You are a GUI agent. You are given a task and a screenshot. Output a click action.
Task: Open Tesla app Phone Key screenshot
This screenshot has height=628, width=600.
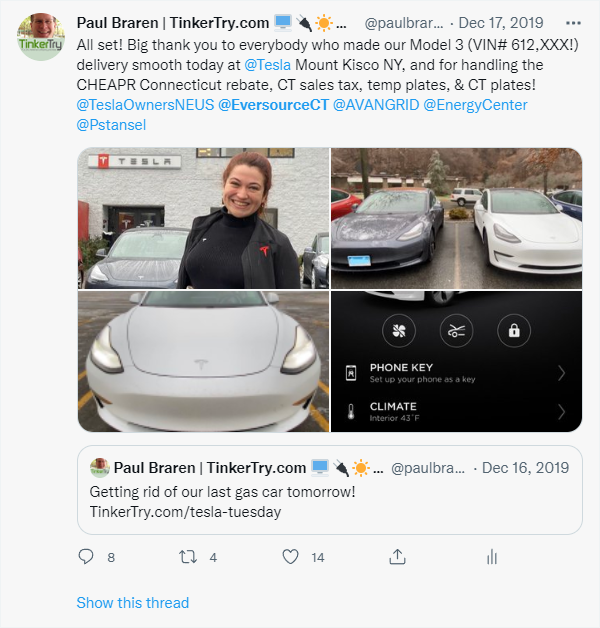click(457, 361)
